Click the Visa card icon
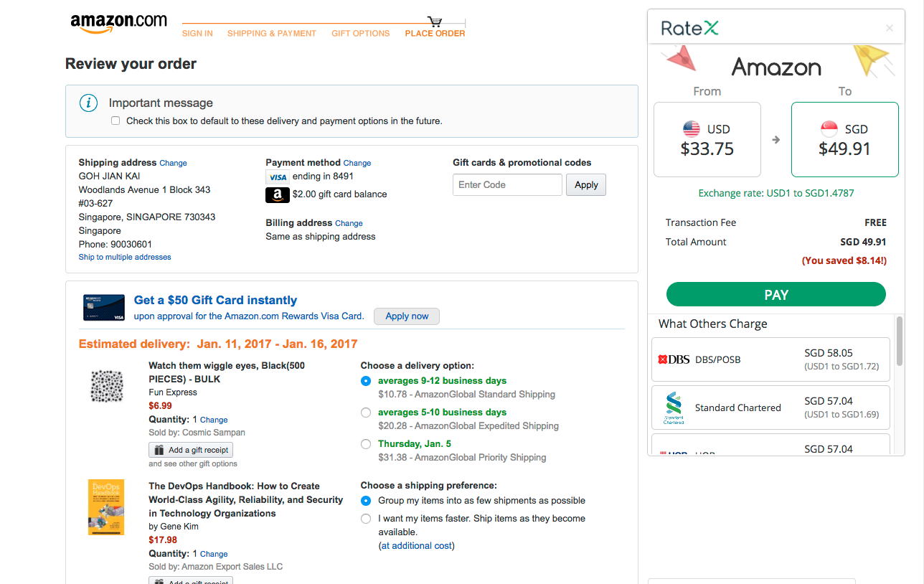 [277, 176]
